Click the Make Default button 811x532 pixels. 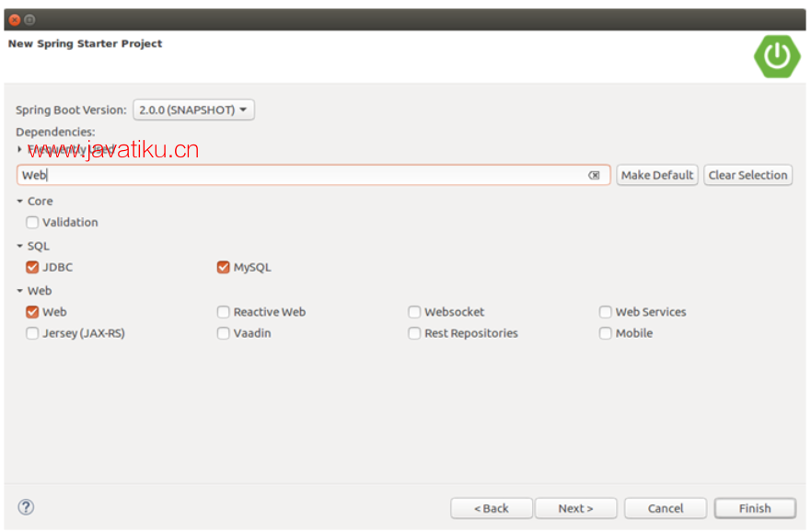click(657, 175)
